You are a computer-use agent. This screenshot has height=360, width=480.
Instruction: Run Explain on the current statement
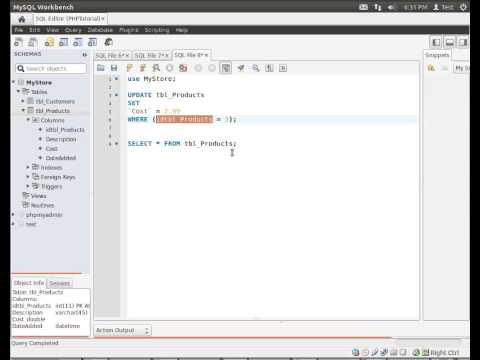click(x=156, y=68)
